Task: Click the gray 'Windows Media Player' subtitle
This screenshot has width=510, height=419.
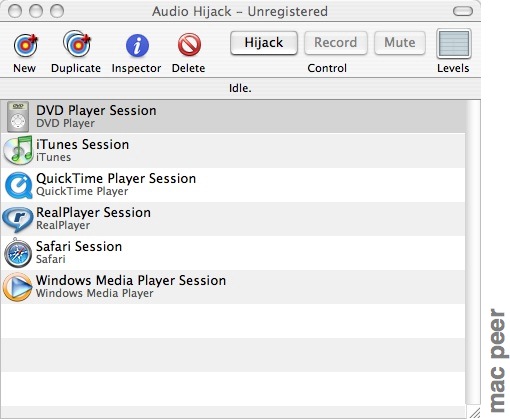Action: tap(95, 293)
